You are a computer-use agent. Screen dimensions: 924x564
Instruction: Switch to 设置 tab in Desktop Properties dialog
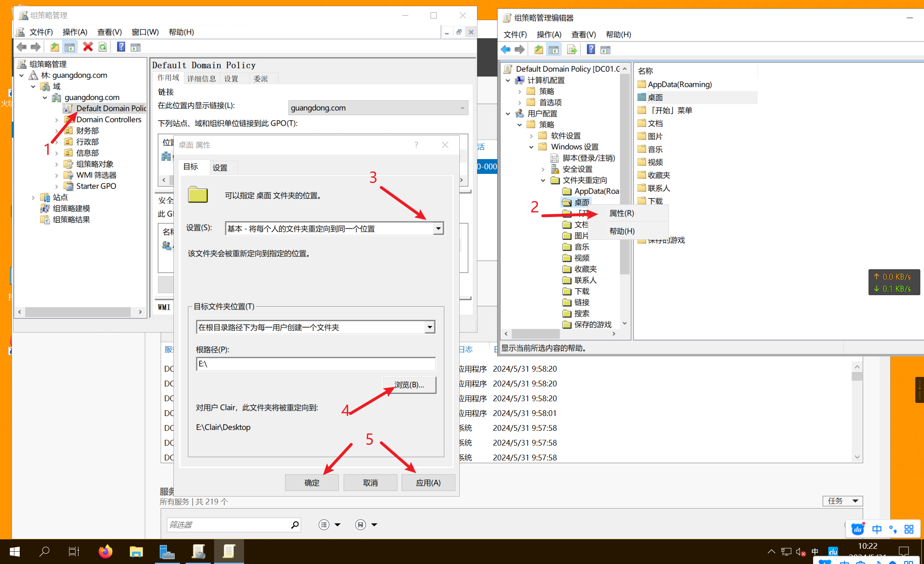pyautogui.click(x=220, y=167)
